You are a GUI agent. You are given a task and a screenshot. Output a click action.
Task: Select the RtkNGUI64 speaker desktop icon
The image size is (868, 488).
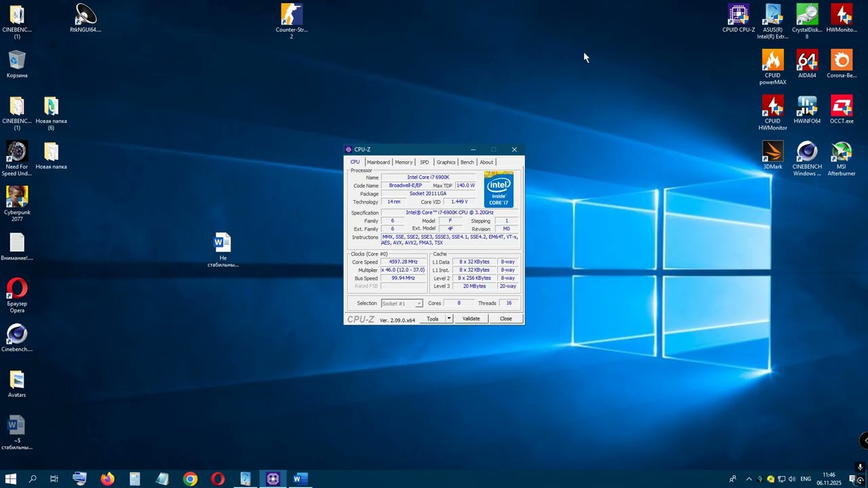pos(85,19)
